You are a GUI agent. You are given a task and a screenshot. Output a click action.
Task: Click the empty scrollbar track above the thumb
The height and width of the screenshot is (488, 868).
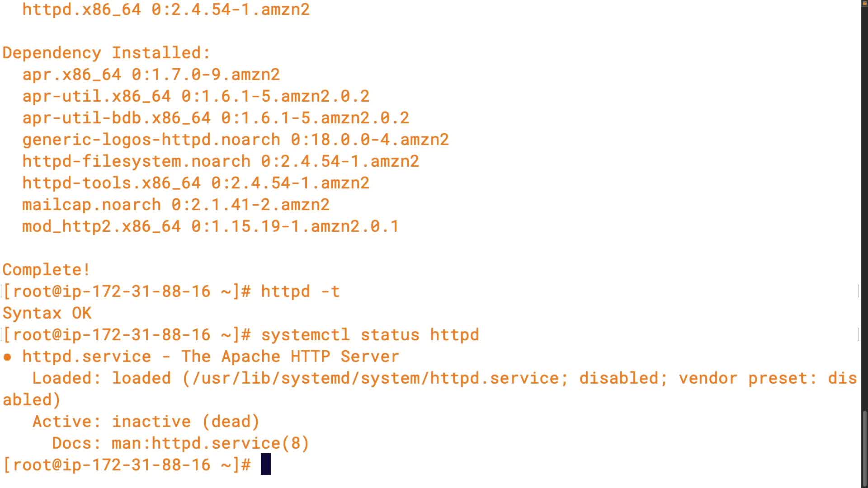[864, 203]
